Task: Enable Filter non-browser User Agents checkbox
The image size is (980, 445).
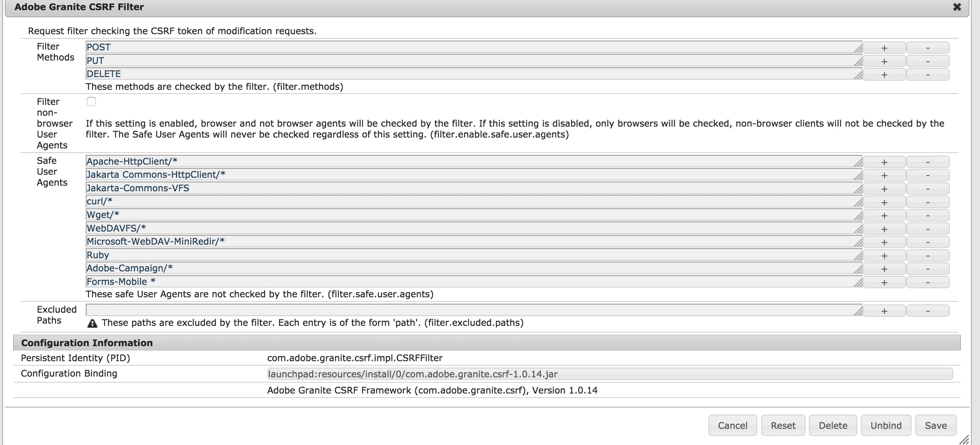Action: [x=91, y=101]
